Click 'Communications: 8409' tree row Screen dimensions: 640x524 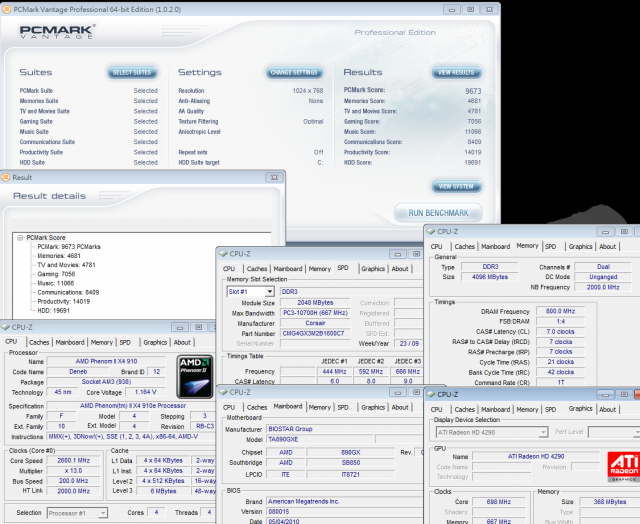[x=68, y=292]
